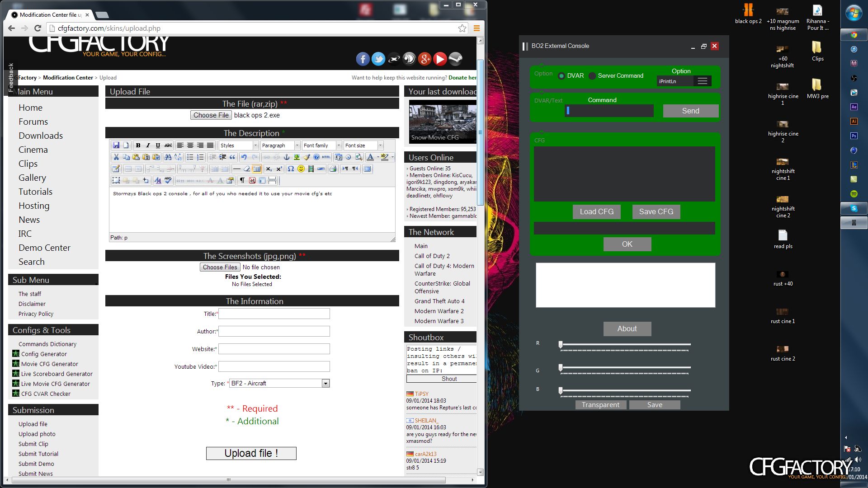Insert an anchor in the description

click(x=286, y=157)
